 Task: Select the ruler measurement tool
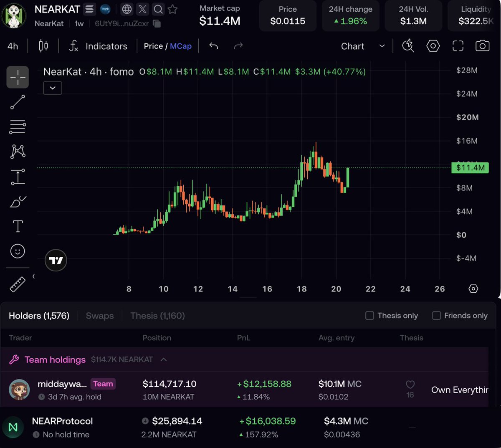(x=18, y=285)
